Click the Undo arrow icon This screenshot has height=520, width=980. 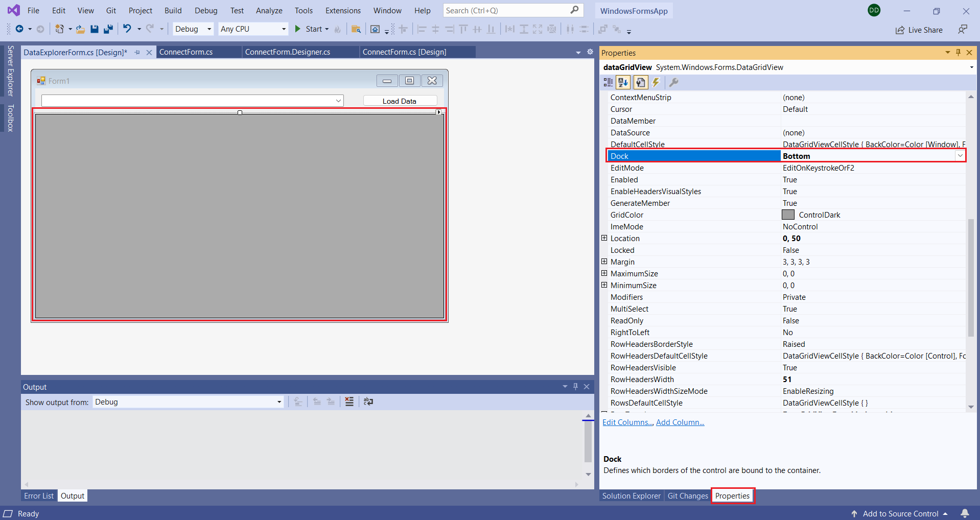tap(127, 29)
